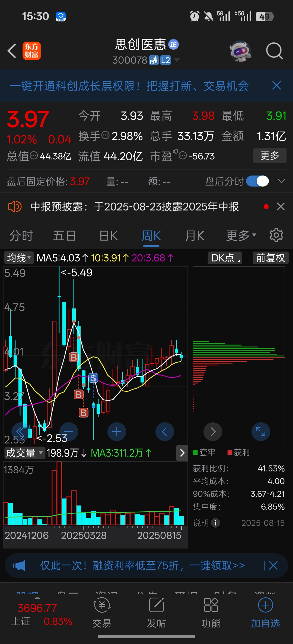Tap 上证 index ticker 3696.77
Image resolution: width=293 pixels, height=644 pixels.
pyautogui.click(x=37, y=608)
